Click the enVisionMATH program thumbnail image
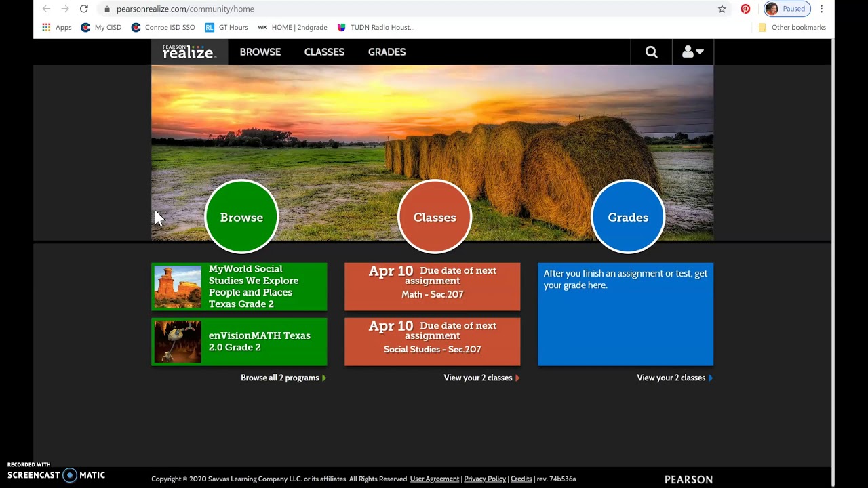 [178, 342]
